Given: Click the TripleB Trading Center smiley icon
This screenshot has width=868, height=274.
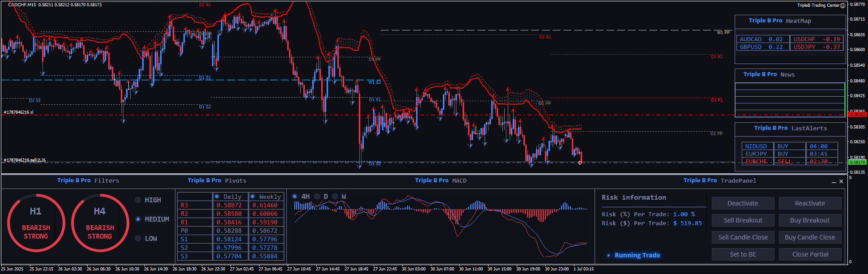Looking at the screenshot, I should click(x=842, y=5).
